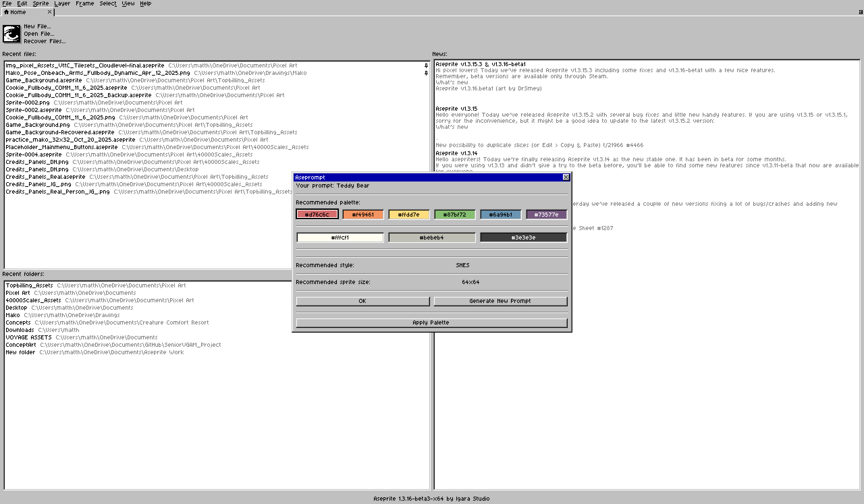Click OK in the Aseprompt dialog
864x504 pixels.
(362, 301)
